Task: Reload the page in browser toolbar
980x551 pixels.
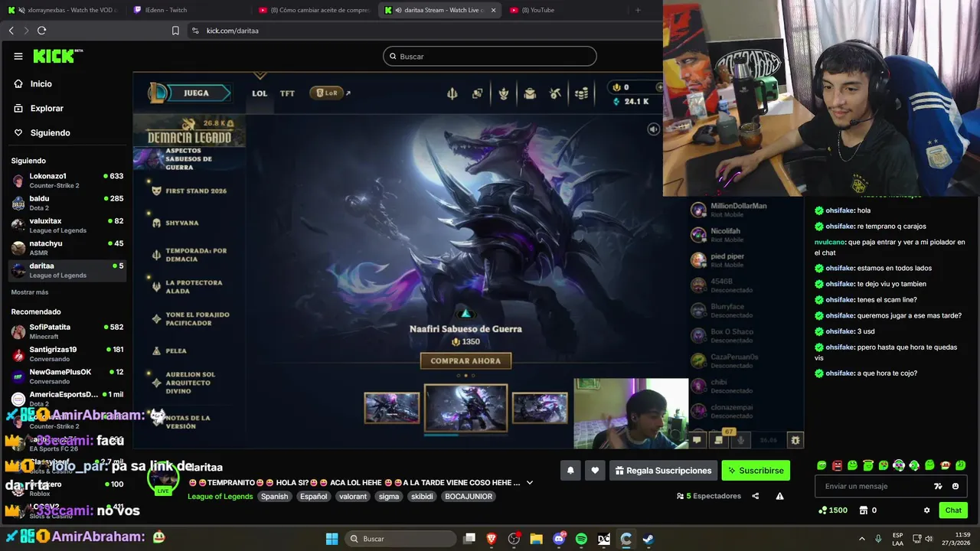Action: coord(41,31)
